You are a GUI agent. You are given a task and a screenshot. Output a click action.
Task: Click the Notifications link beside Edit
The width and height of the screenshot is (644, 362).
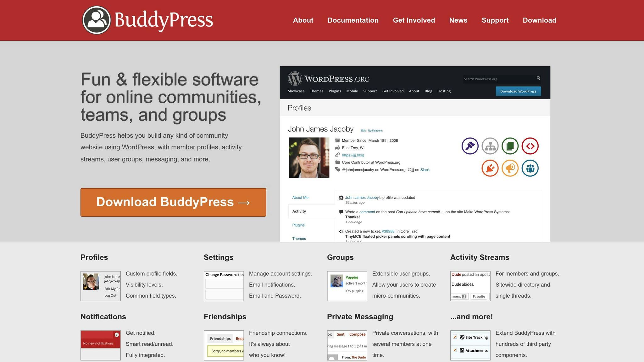[x=375, y=130]
